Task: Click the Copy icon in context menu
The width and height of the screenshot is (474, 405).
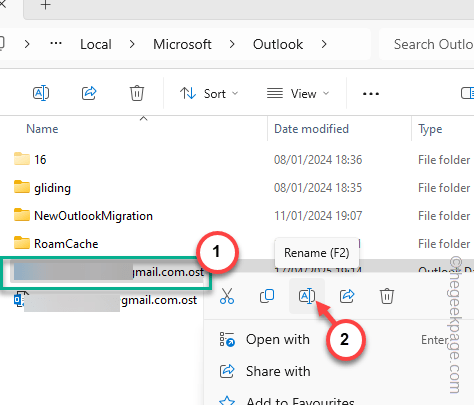Action: coord(267,296)
